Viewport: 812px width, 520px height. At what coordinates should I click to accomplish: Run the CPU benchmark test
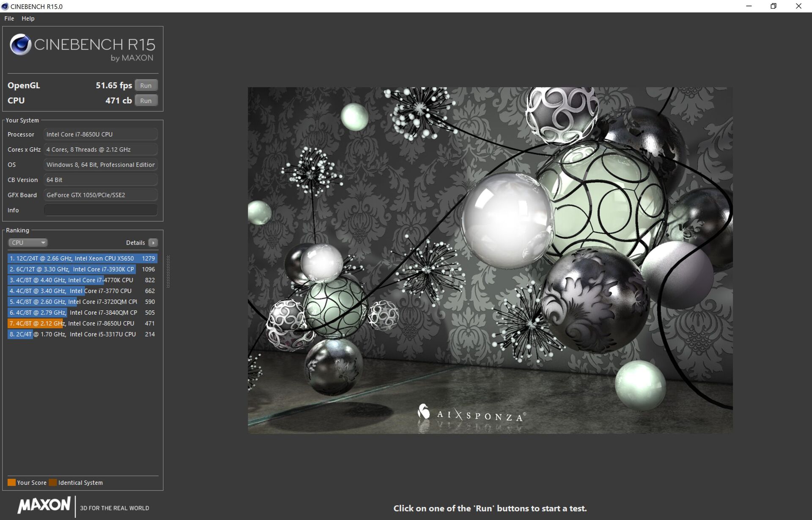tap(146, 101)
